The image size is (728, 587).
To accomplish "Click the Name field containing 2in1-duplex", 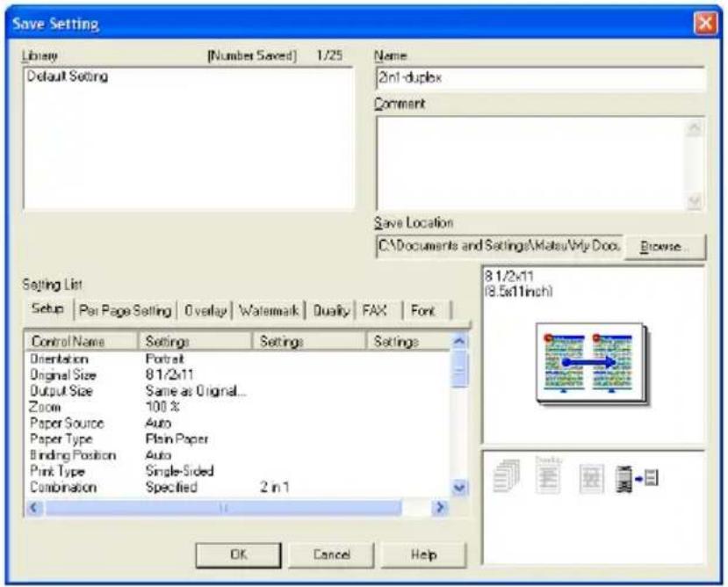I will pyautogui.click(x=540, y=78).
